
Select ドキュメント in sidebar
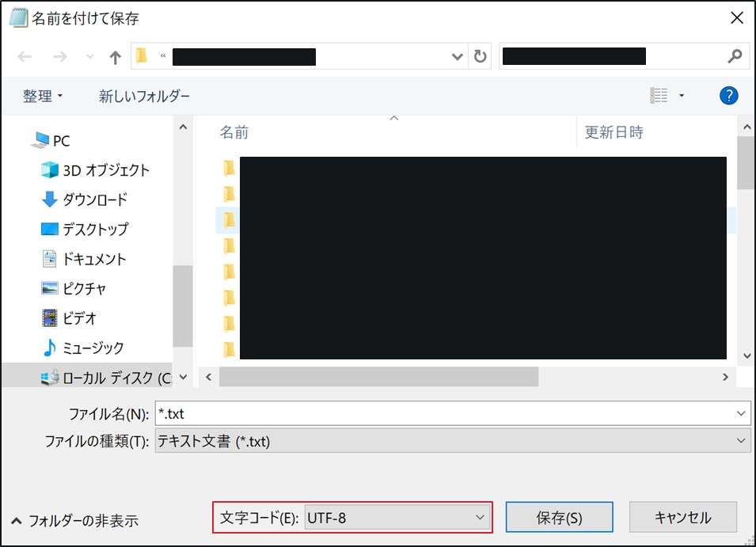(x=94, y=259)
